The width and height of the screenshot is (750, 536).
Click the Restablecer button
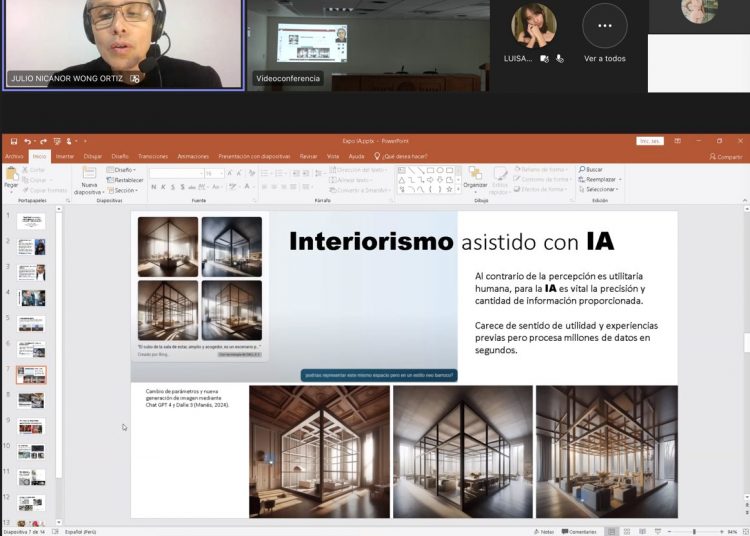(x=126, y=180)
